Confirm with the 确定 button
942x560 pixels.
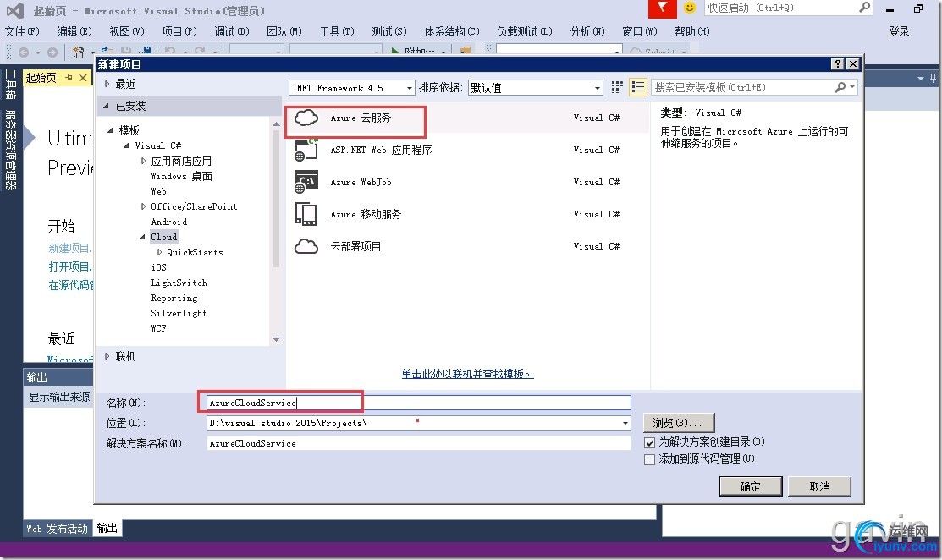point(751,486)
